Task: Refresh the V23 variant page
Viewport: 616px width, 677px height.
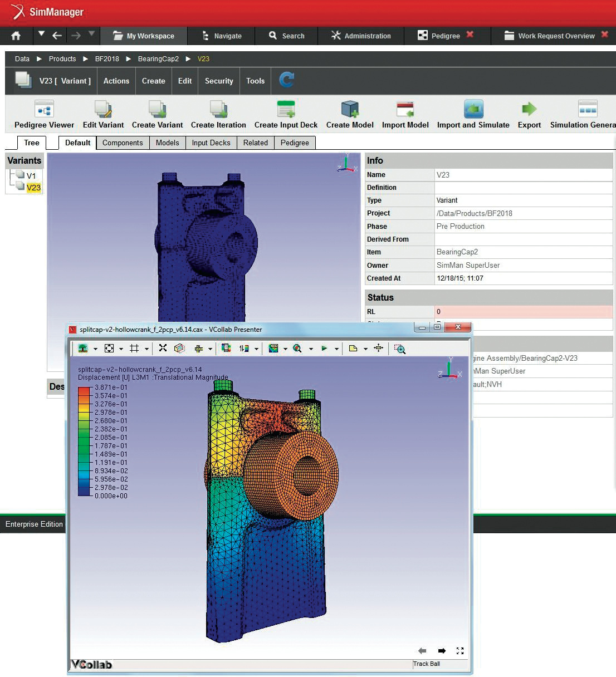Action: click(286, 80)
